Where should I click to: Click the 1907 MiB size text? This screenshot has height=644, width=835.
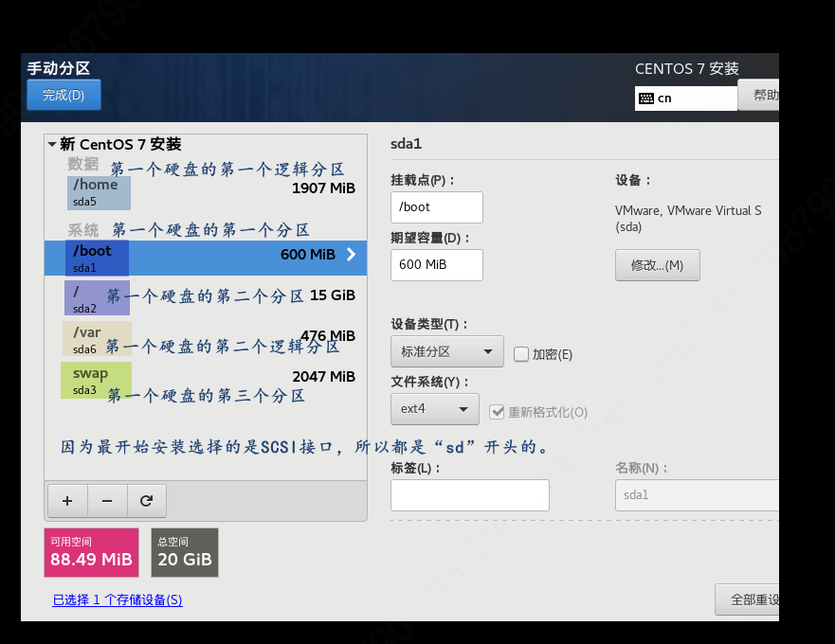point(323,188)
